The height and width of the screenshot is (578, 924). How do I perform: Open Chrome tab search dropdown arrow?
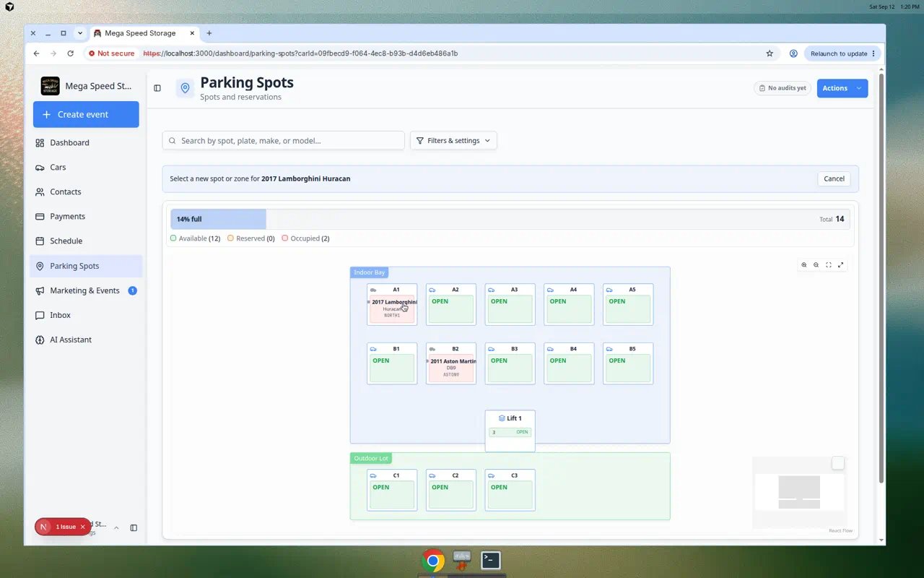coord(80,33)
